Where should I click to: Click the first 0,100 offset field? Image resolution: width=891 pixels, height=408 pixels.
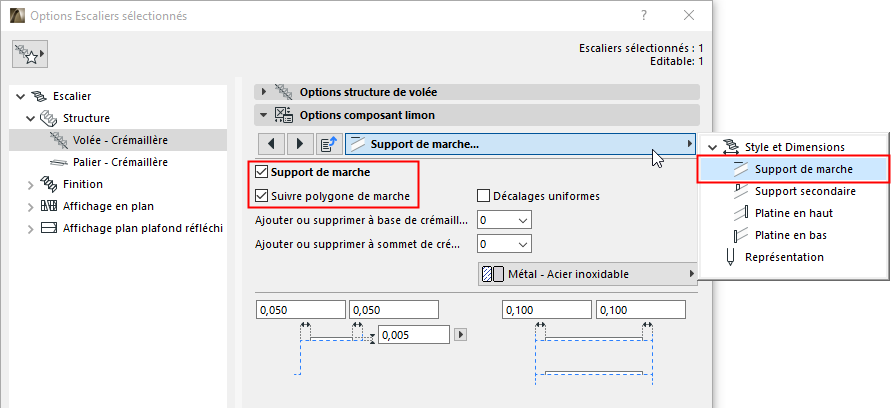pos(547,310)
